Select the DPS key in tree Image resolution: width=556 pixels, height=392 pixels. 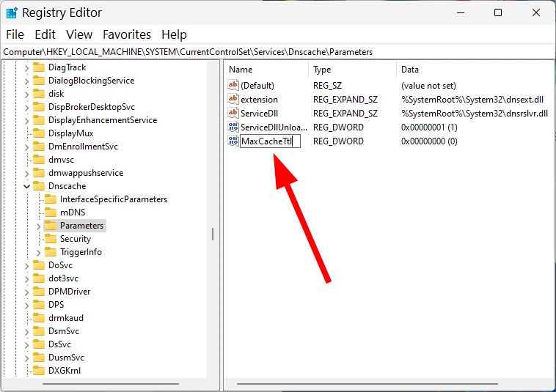point(56,305)
